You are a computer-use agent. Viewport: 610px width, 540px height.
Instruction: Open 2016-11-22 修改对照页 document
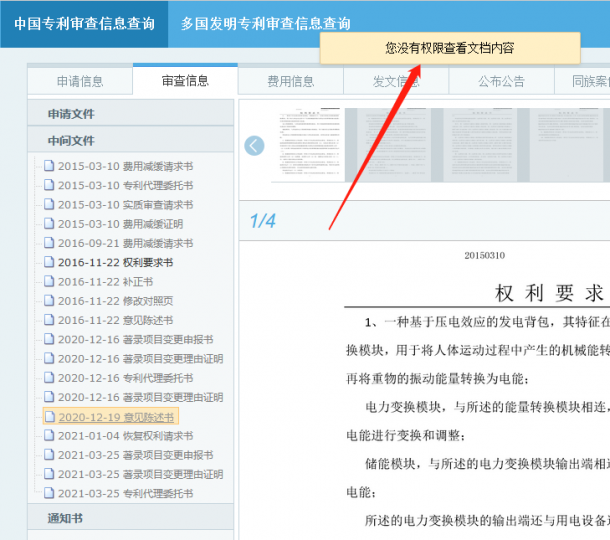click(116, 301)
